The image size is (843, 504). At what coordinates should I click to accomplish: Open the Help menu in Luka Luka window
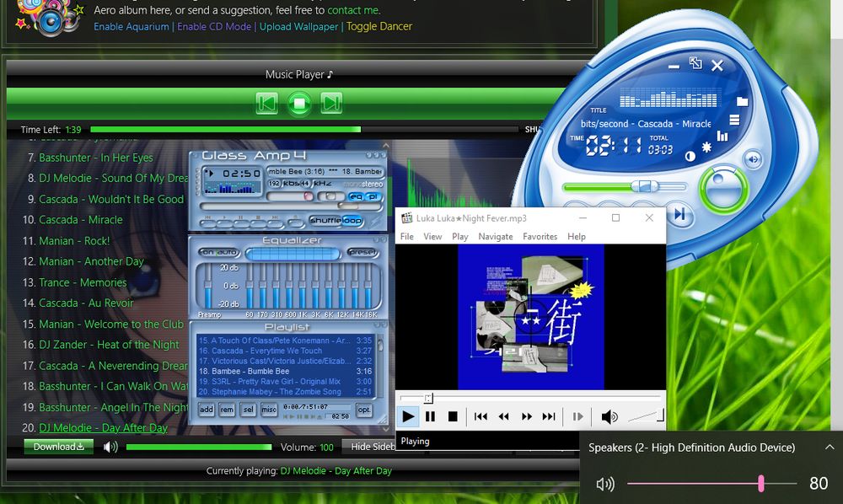577,237
